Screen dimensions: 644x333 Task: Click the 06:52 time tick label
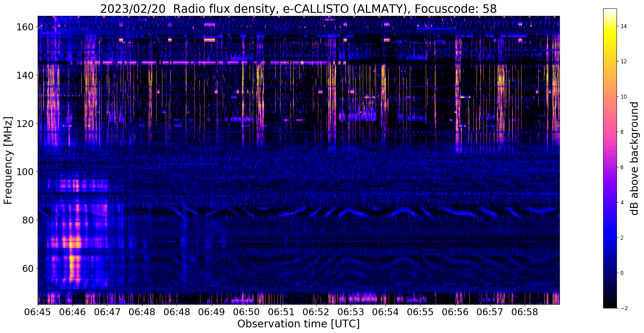(x=316, y=312)
